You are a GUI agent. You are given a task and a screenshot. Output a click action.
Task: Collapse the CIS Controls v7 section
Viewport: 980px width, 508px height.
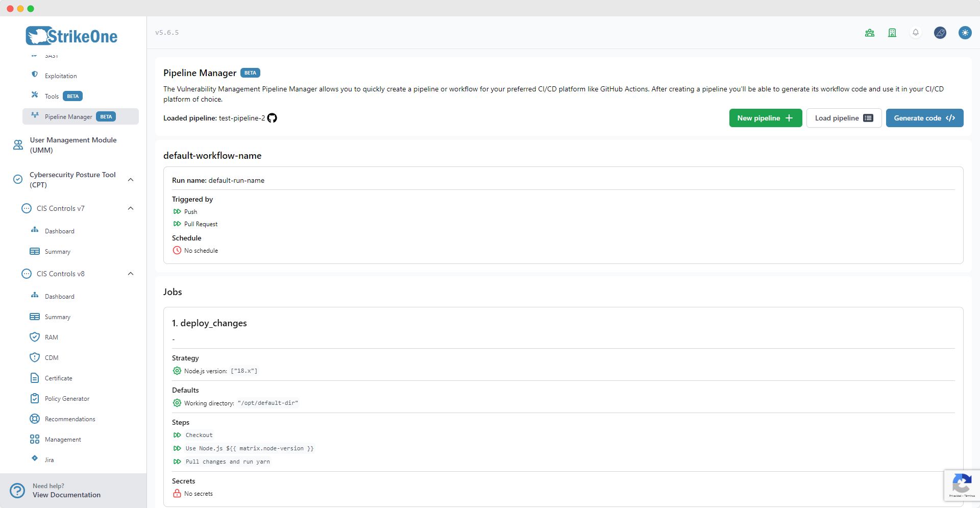click(x=130, y=208)
